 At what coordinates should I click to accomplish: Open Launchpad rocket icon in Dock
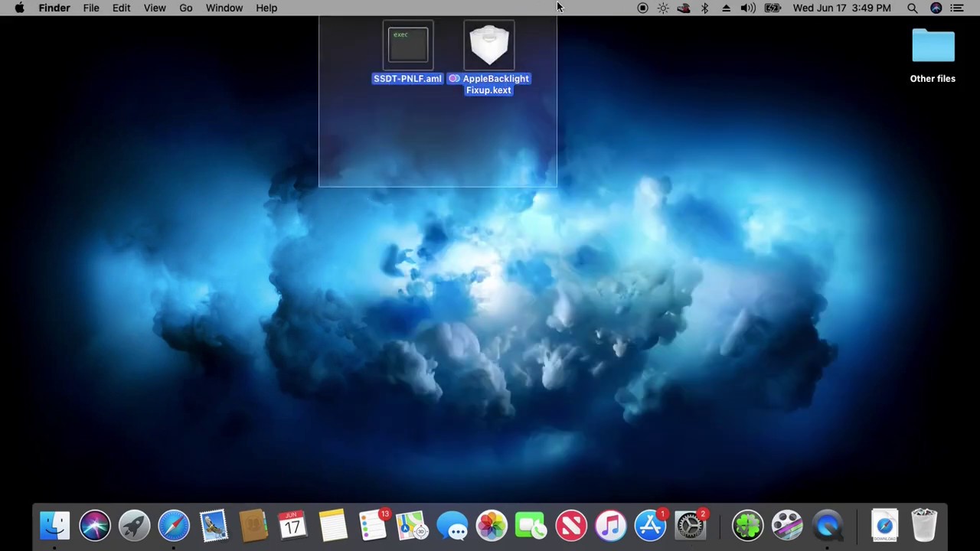point(134,526)
